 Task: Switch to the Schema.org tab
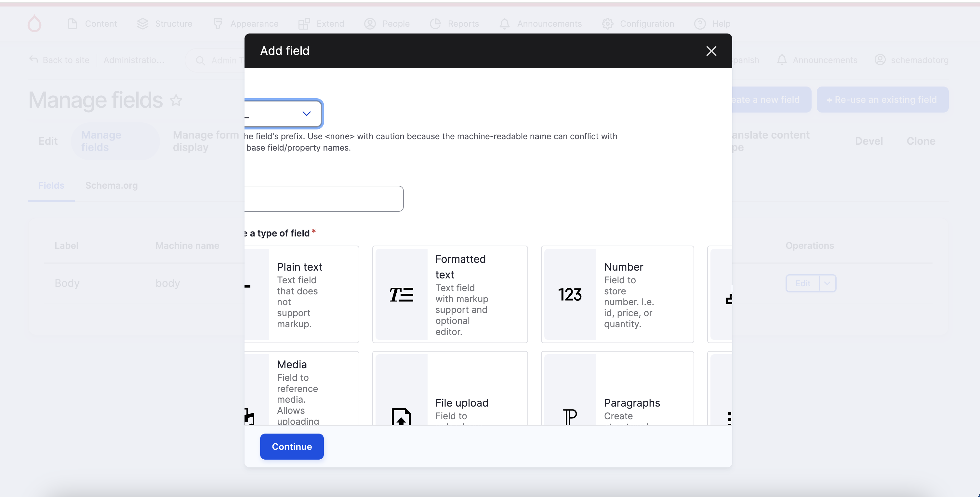[x=111, y=185]
